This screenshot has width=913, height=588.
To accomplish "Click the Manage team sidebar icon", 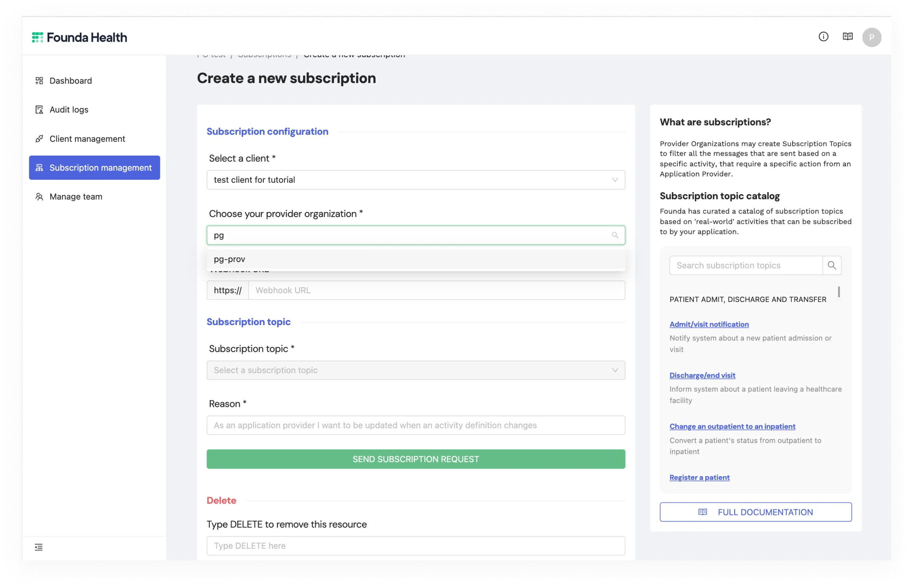I will [39, 197].
